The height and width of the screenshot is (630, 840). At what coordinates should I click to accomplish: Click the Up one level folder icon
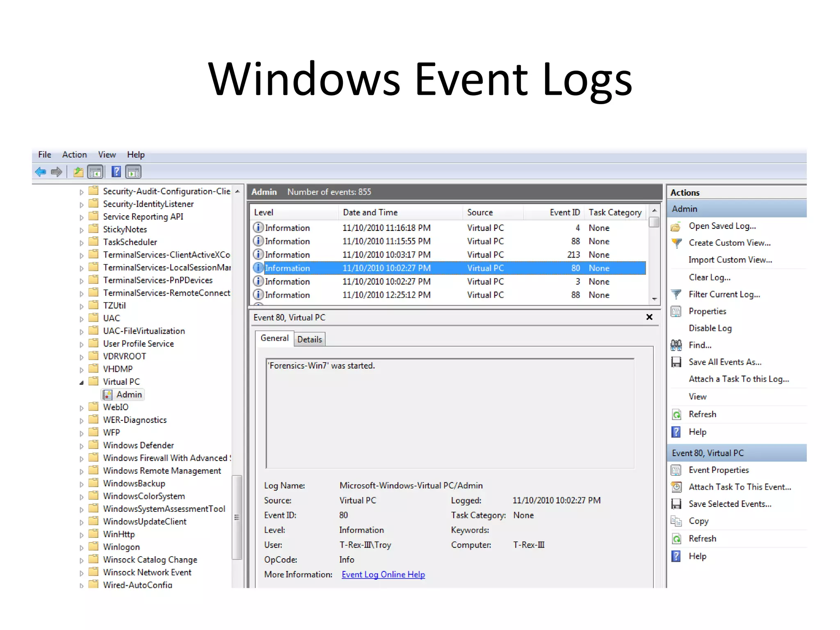(x=78, y=172)
